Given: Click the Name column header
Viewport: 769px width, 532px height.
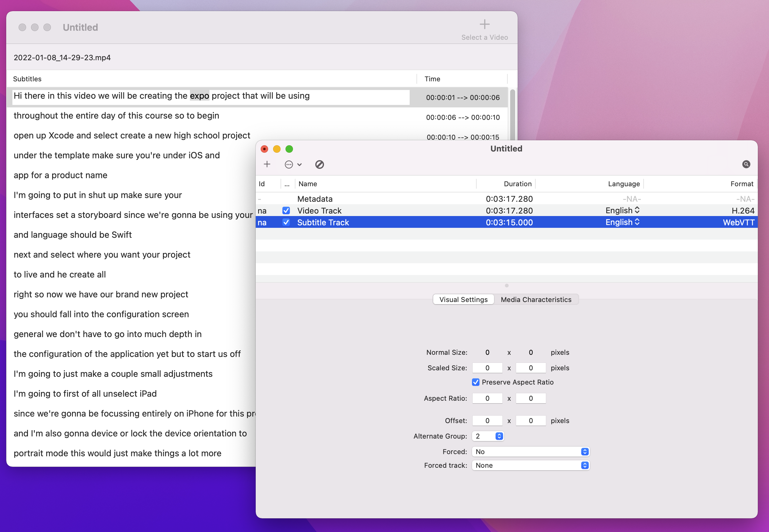Looking at the screenshot, I should 308,184.
